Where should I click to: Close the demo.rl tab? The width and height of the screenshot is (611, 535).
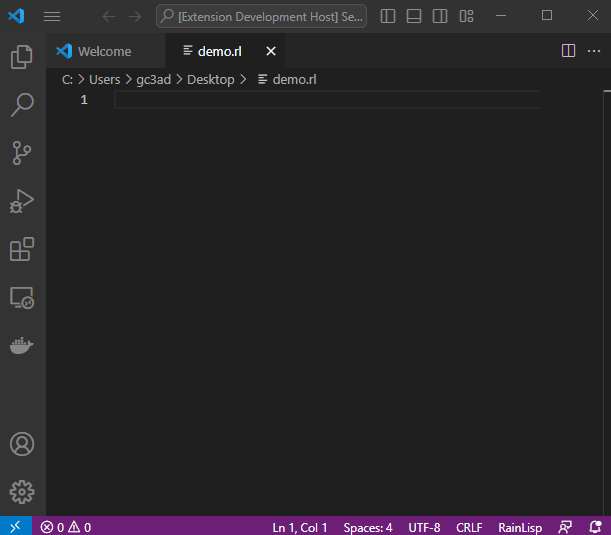pyautogui.click(x=271, y=51)
